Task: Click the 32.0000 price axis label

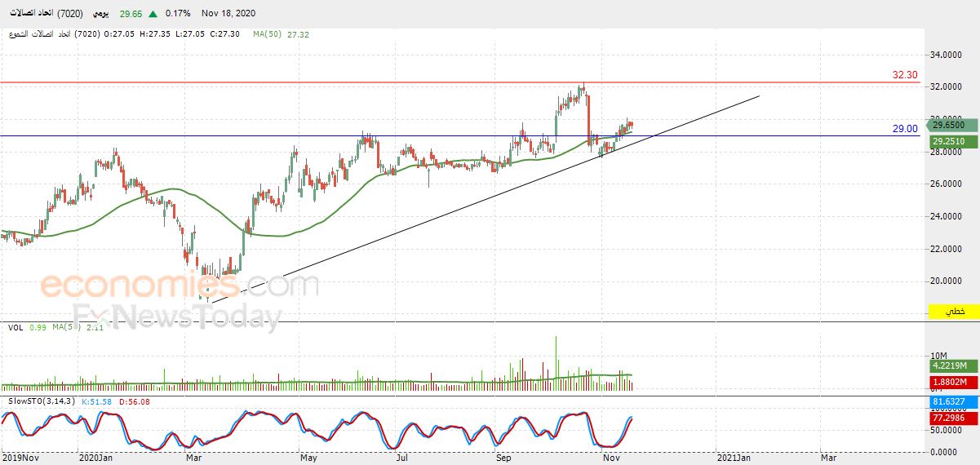Action: pos(947,86)
